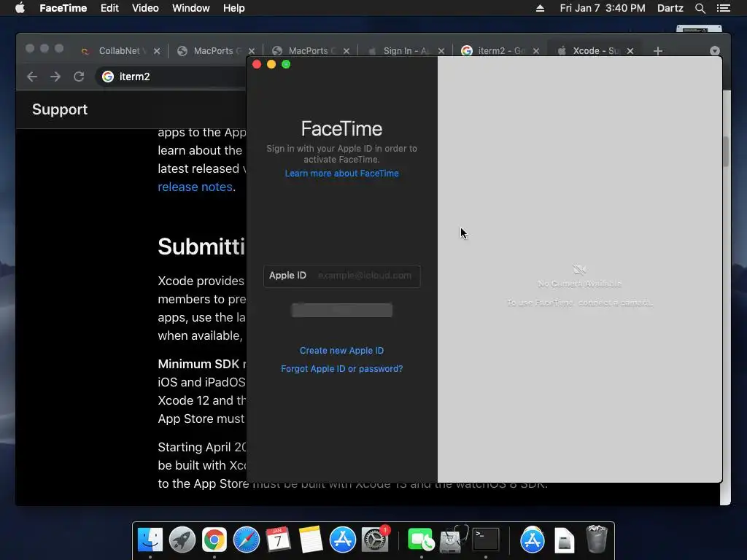This screenshot has width=747, height=560.
Task: Click the No Camera Available icon
Action: pyautogui.click(x=579, y=270)
